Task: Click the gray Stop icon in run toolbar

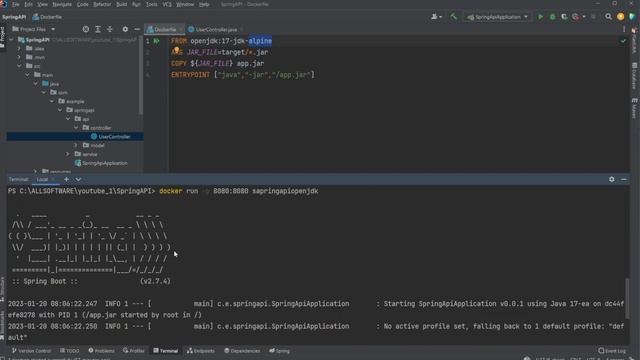Action: [593, 17]
